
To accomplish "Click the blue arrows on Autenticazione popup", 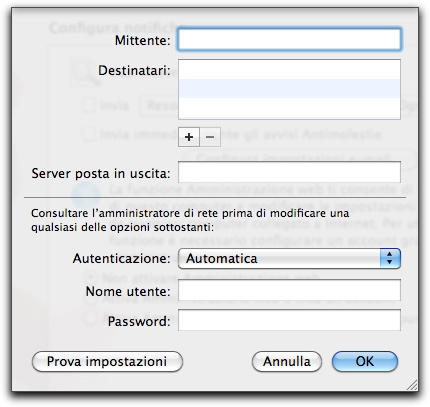I will point(390,258).
